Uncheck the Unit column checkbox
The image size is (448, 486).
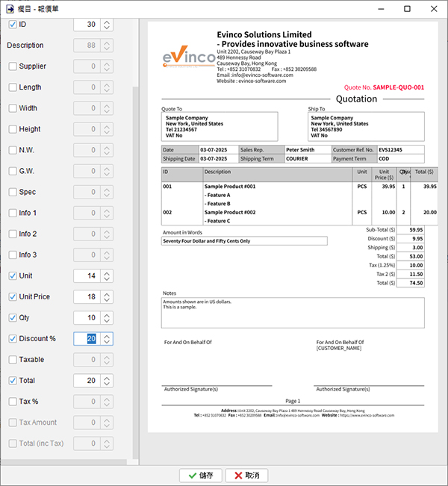tap(13, 276)
